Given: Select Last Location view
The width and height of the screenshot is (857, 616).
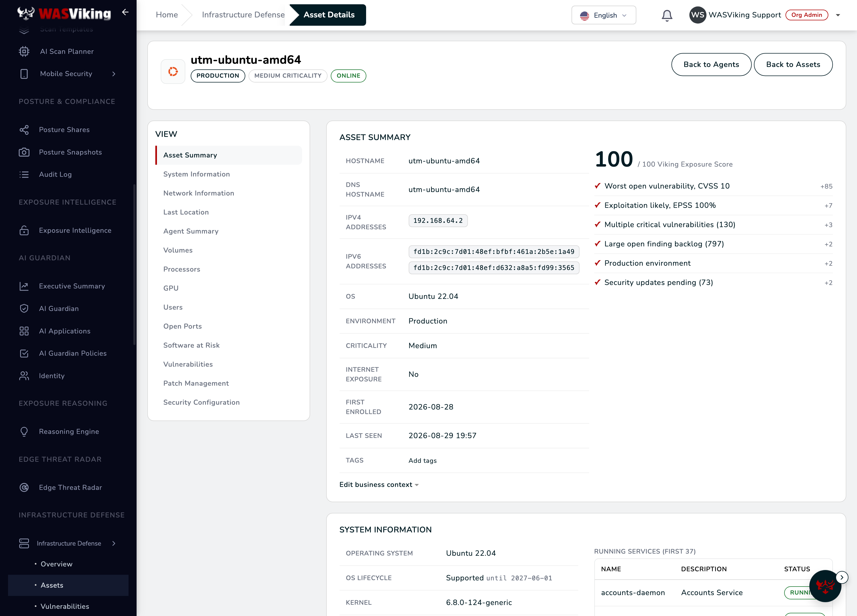Looking at the screenshot, I should pos(229,212).
